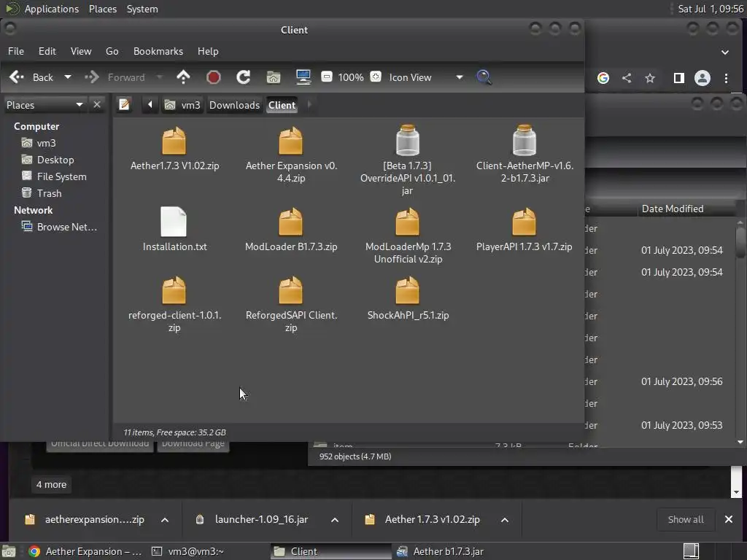747x560 pixels.
Task: Select the vm3 path bar button
Action: point(182,105)
